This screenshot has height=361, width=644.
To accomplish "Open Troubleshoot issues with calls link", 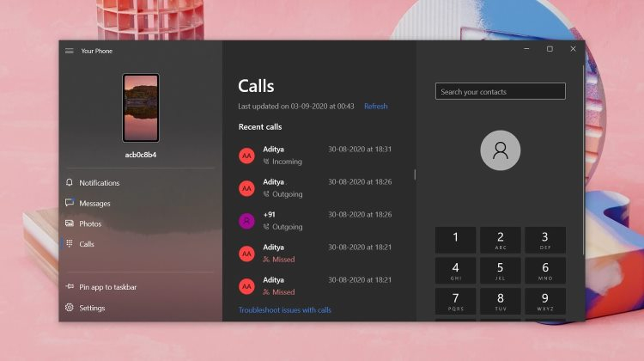I will tap(284, 310).
